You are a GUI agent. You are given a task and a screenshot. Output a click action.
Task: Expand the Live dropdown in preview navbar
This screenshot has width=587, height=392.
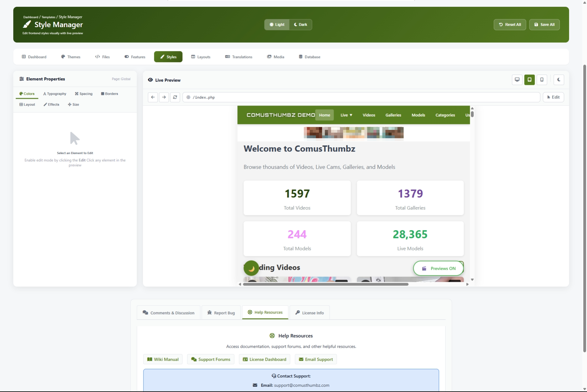(x=346, y=115)
